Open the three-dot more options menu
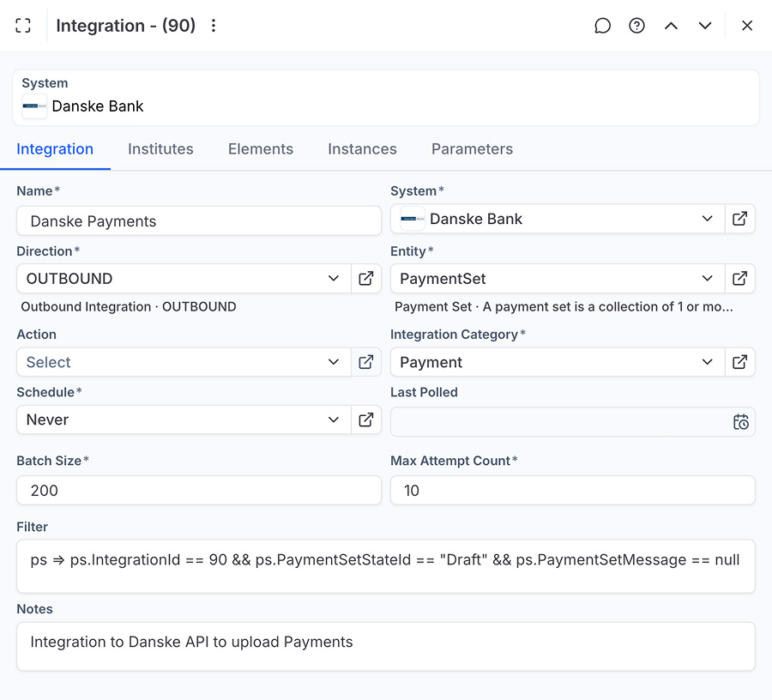Image resolution: width=772 pixels, height=700 pixels. coord(214,26)
